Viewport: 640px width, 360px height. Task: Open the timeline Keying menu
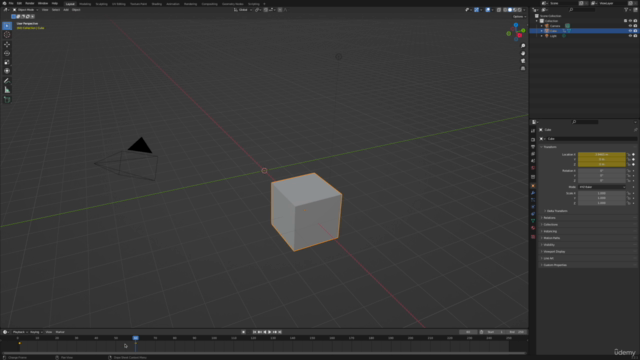(36, 332)
